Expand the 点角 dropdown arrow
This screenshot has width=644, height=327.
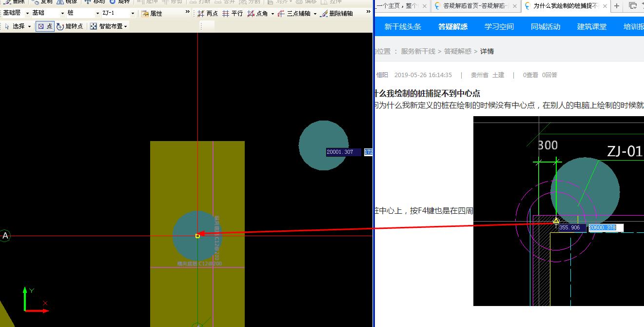click(x=273, y=14)
